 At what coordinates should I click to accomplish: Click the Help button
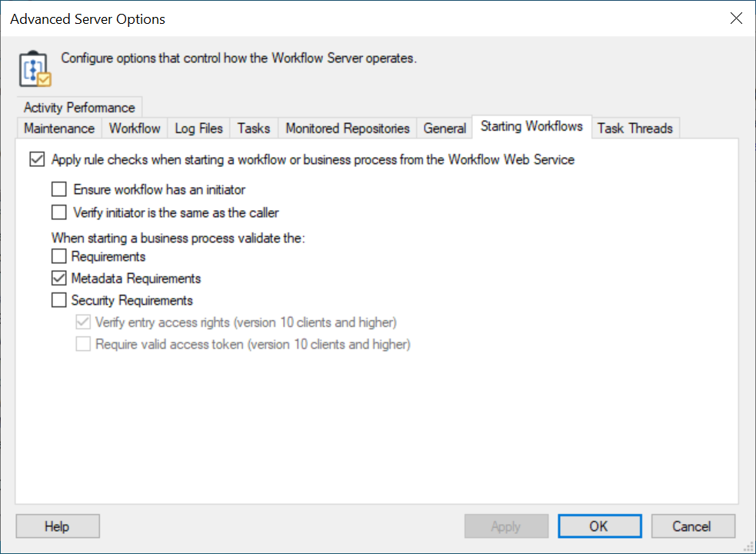click(x=57, y=526)
